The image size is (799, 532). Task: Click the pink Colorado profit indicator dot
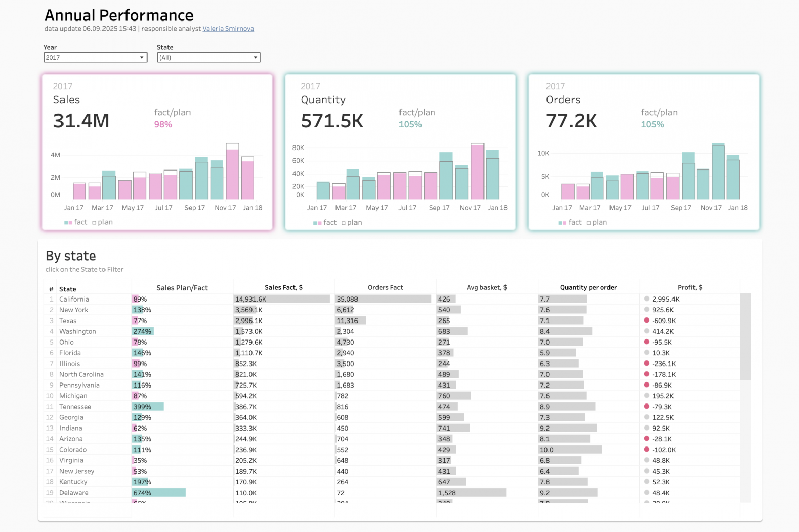click(x=647, y=450)
